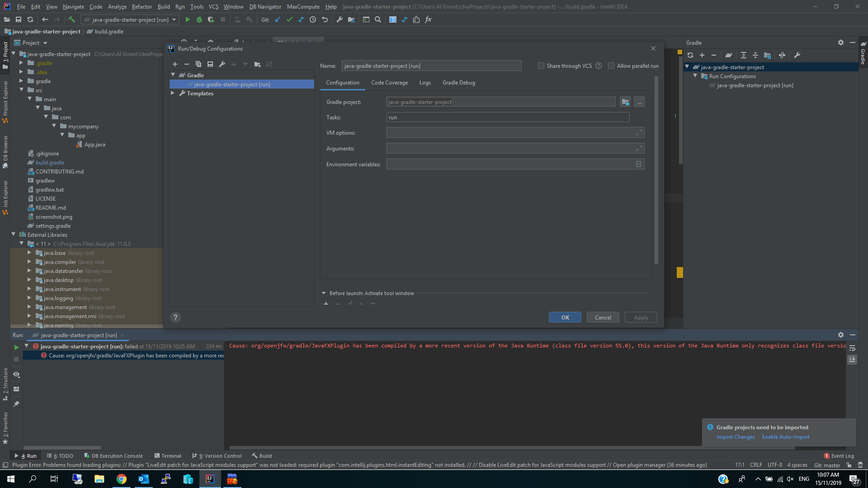Open the Refactor menu
The width and height of the screenshot is (868, 488).
(x=142, y=7)
